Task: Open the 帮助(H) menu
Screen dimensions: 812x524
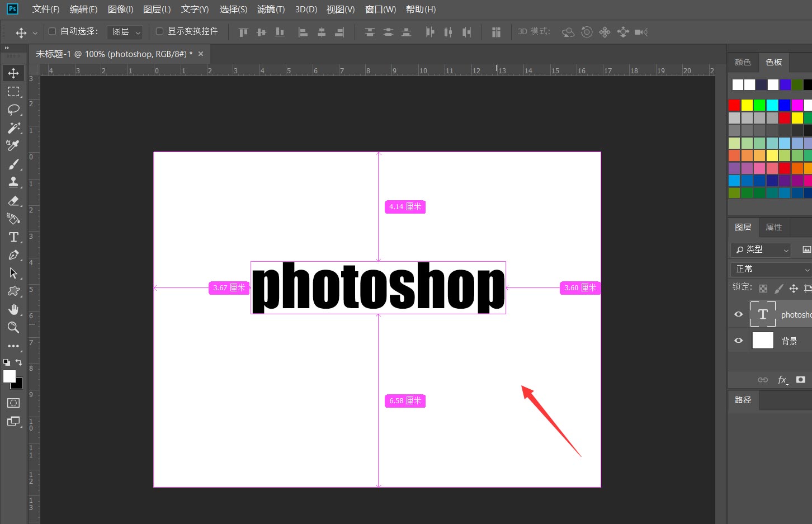Action: (x=421, y=10)
